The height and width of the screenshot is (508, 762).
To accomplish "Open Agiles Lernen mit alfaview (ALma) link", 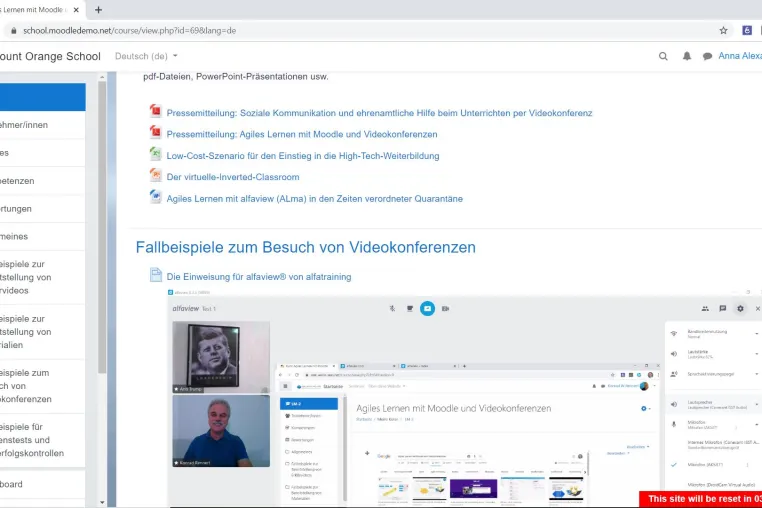I will pos(314,198).
